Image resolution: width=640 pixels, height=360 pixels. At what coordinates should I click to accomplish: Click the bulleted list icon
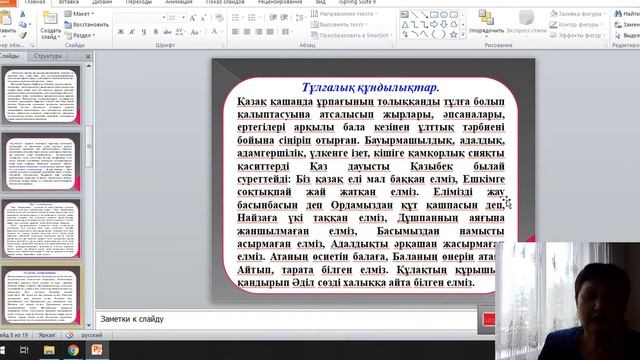[x=236, y=18]
